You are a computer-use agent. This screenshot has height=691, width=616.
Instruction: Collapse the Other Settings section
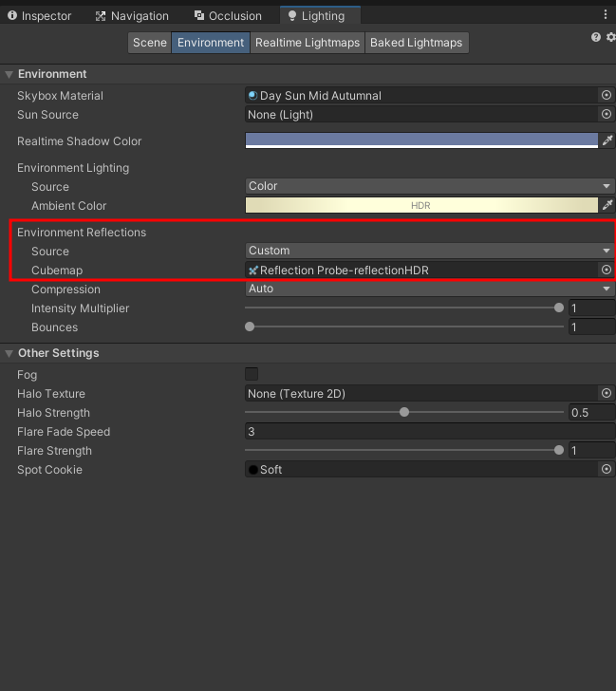tap(9, 353)
